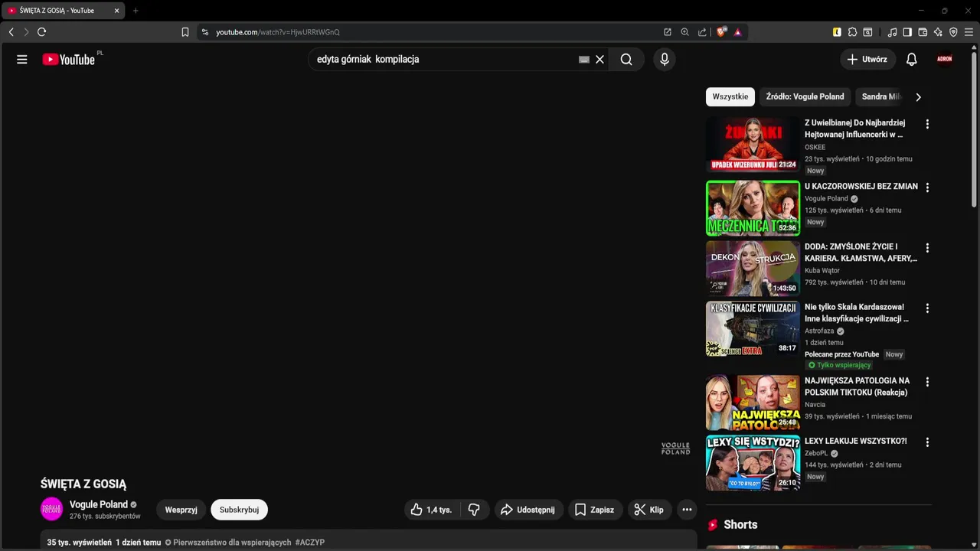Open the LEXY SIĘ WSTYDZI thumbnail
Image resolution: width=980 pixels, height=551 pixels.
tap(753, 463)
